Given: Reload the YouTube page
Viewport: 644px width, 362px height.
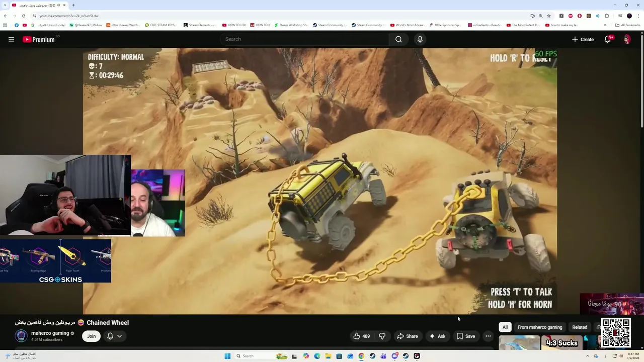Looking at the screenshot, I should click(23, 16).
